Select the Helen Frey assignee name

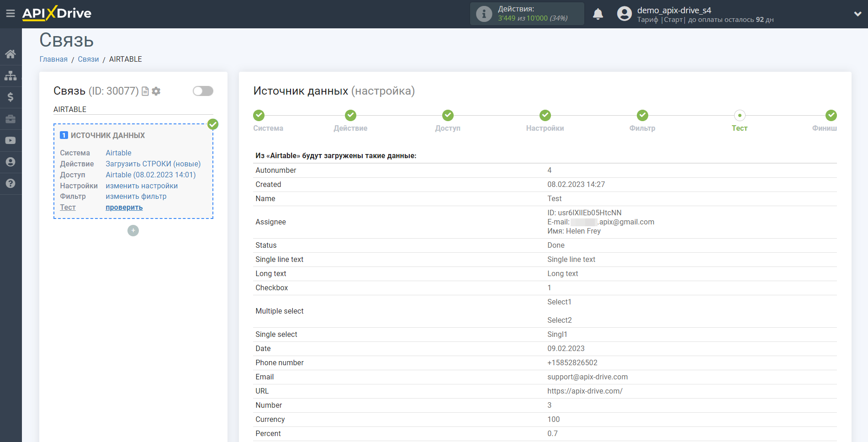pyautogui.click(x=583, y=231)
